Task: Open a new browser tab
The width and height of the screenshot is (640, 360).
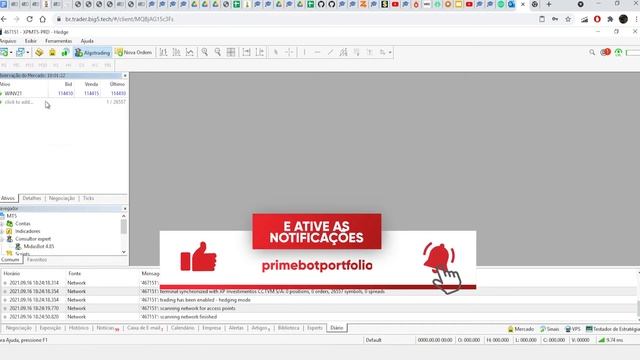Action: click(549, 4)
